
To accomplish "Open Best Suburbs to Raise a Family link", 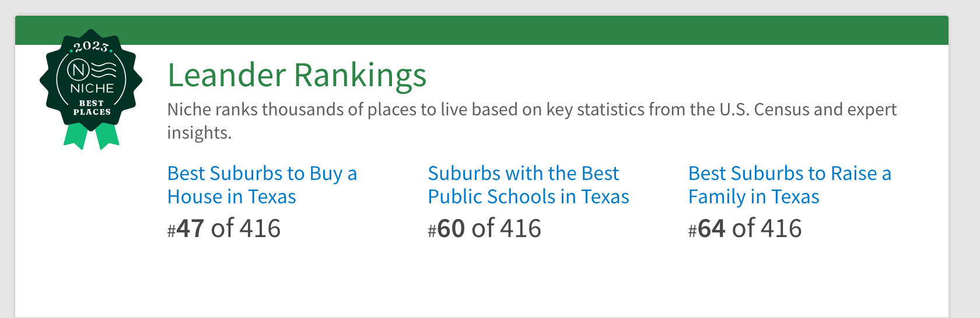I will tap(789, 185).
